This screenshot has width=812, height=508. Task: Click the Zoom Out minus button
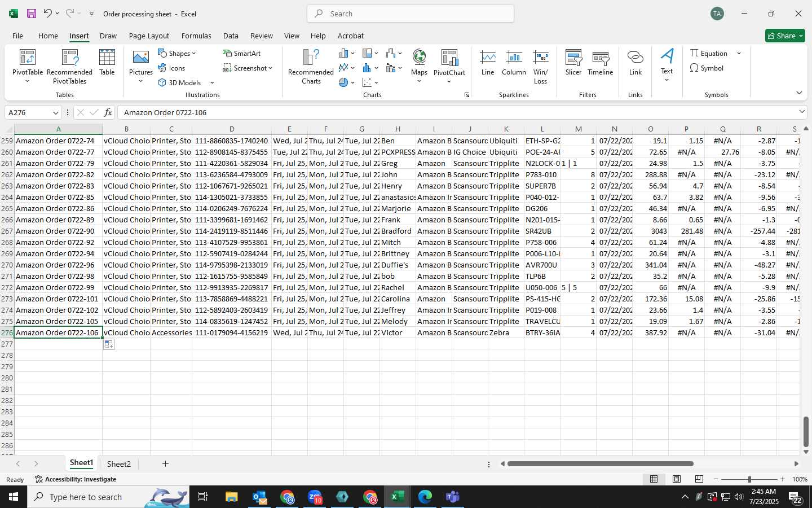coord(716,479)
